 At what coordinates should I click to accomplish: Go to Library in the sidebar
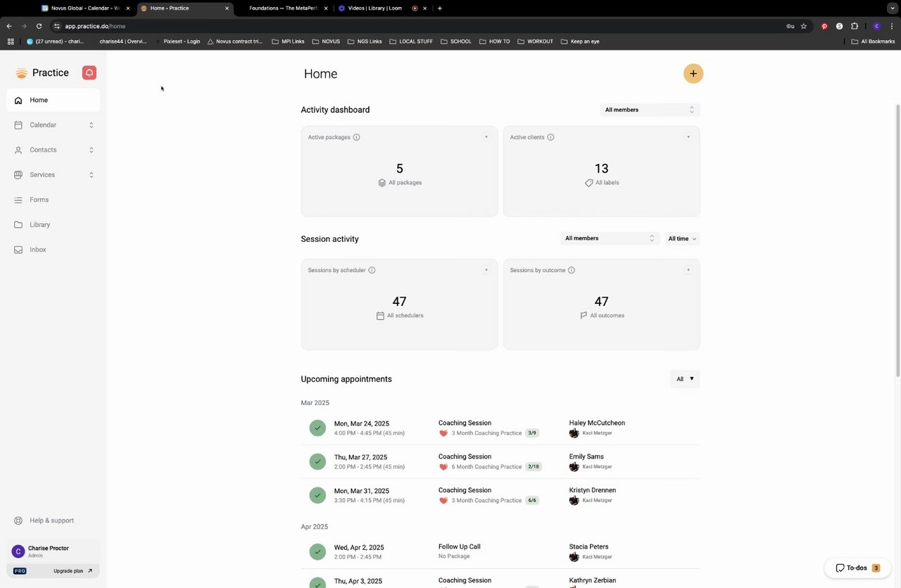pyautogui.click(x=40, y=225)
